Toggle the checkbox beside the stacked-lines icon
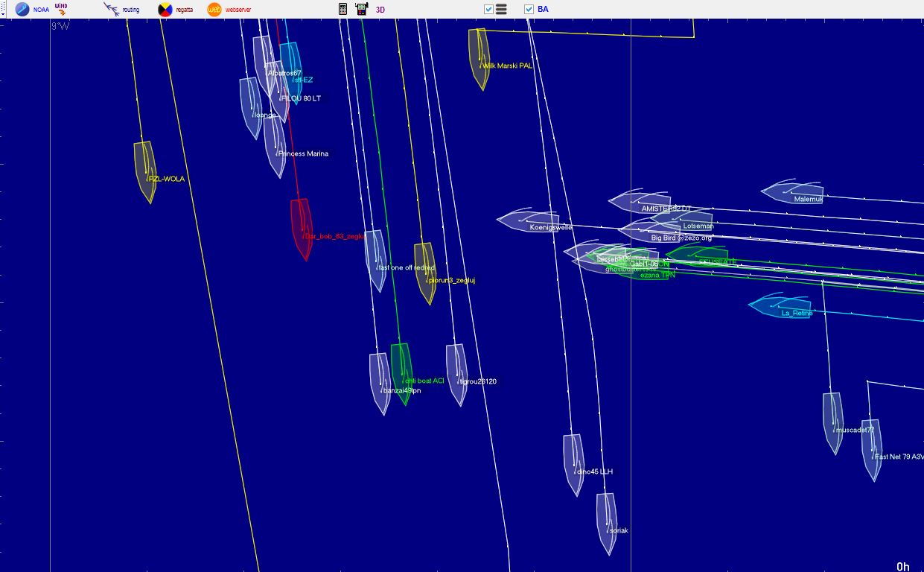 click(488, 10)
